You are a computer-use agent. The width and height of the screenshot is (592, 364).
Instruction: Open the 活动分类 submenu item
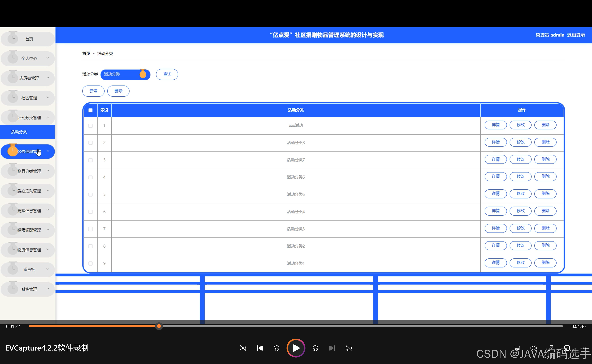28,132
